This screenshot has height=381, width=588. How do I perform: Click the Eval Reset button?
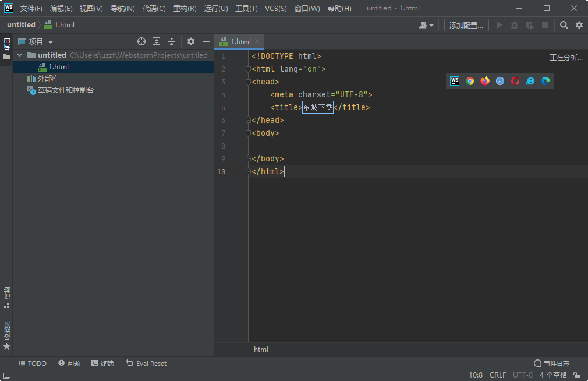tap(146, 364)
